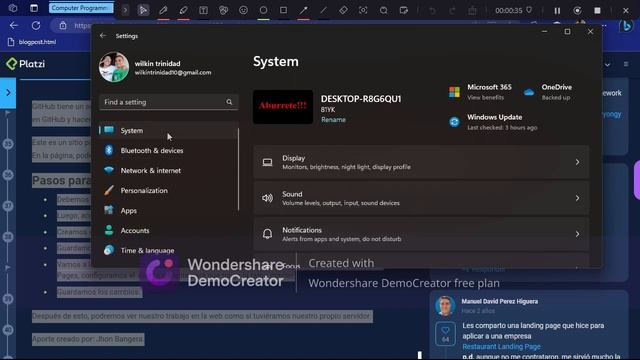Click the Platzi logo
Screen dimensions: 640x360
pos(25,64)
